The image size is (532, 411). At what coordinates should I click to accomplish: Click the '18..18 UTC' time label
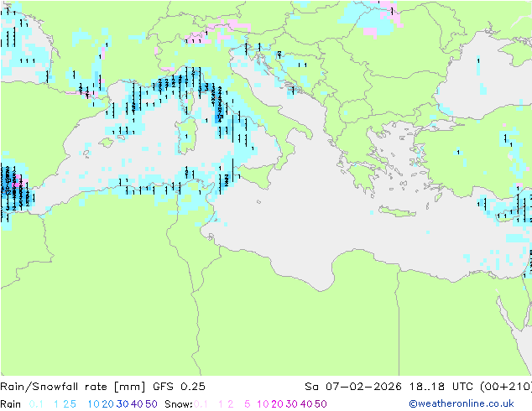click(x=442, y=387)
